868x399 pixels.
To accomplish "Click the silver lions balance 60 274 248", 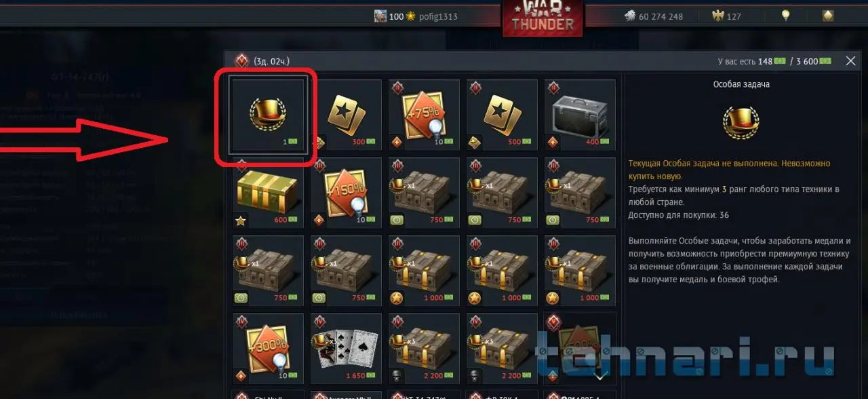I will pos(653,16).
